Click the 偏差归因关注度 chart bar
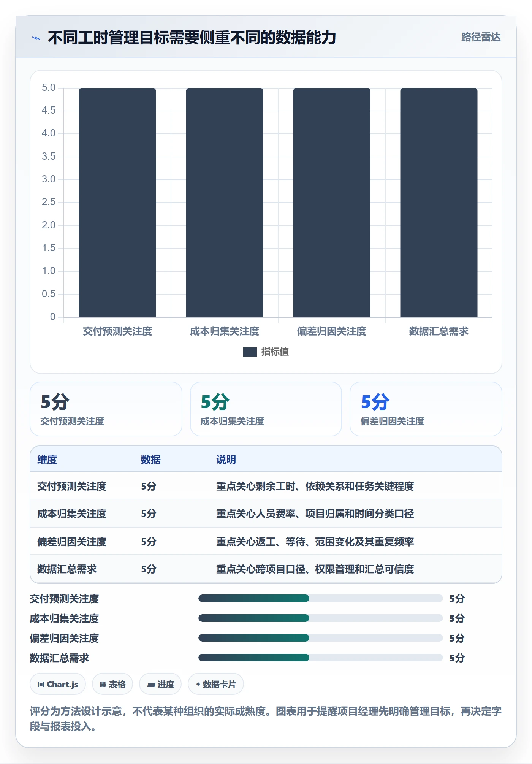This screenshot has height=764, width=532. [332, 202]
